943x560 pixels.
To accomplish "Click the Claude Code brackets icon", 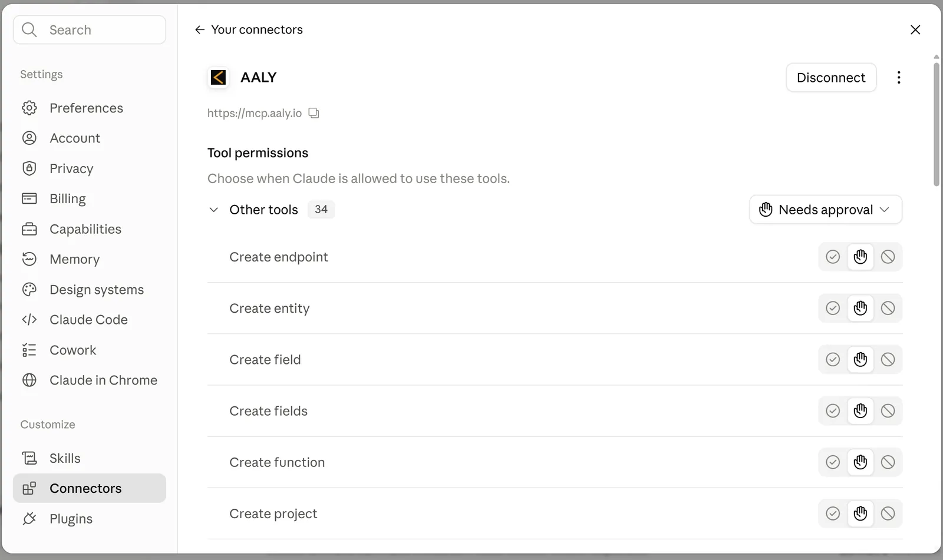I will pos(29,320).
